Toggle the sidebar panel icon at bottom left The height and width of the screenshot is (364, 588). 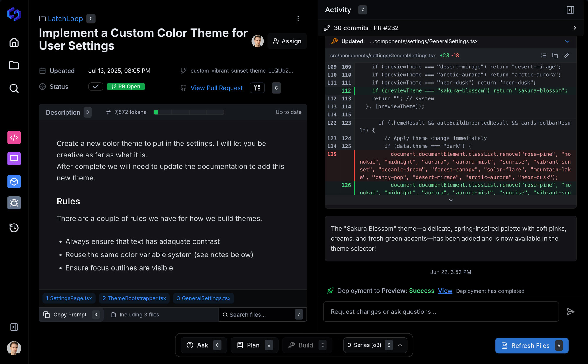click(x=14, y=327)
